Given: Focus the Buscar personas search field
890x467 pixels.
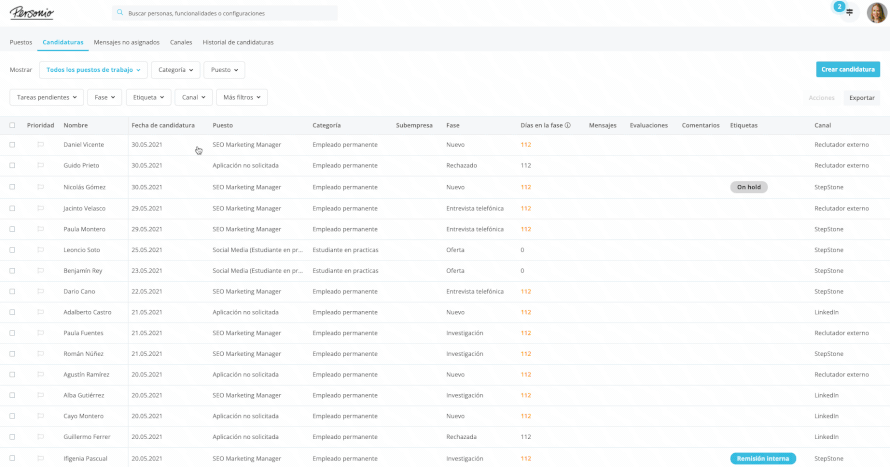Looking at the screenshot, I should click(225, 12).
